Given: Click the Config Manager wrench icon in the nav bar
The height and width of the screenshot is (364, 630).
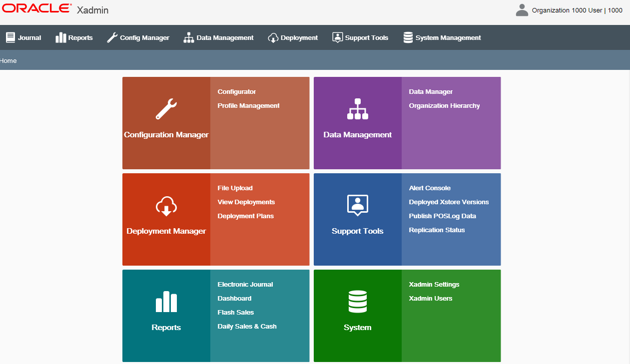Looking at the screenshot, I should tap(112, 37).
